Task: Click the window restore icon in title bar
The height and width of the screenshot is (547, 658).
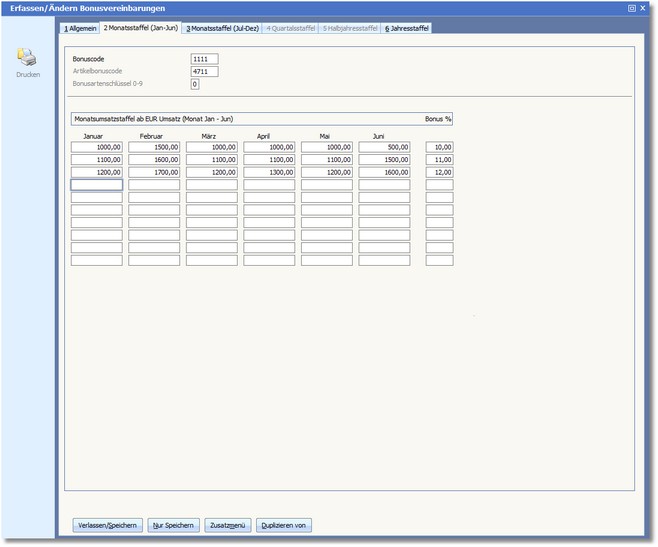Action: (631, 7)
